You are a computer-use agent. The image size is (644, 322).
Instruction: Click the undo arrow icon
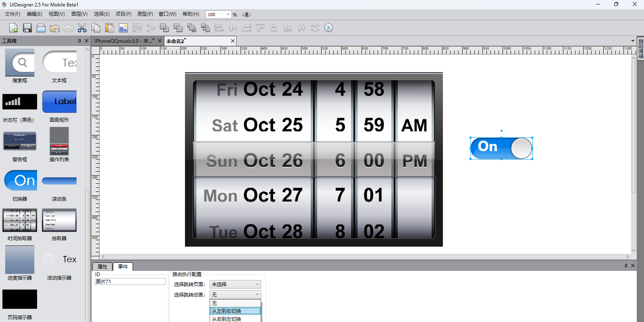tap(55, 28)
